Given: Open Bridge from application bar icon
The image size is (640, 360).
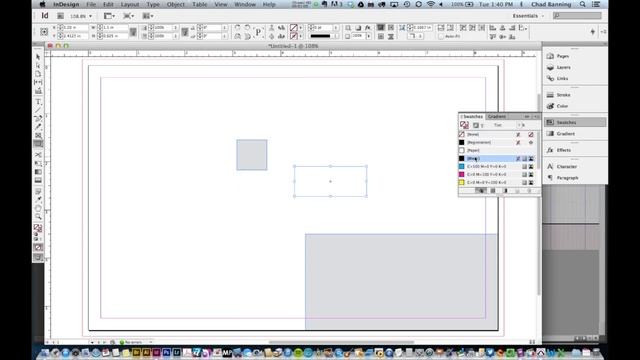Looking at the screenshot, I should coord(60,16).
